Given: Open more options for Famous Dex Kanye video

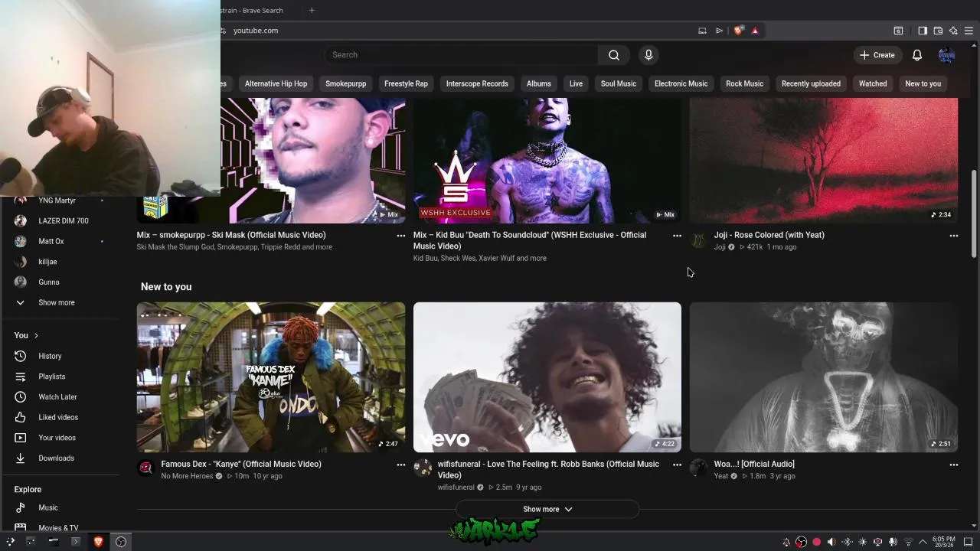Looking at the screenshot, I should [400, 465].
